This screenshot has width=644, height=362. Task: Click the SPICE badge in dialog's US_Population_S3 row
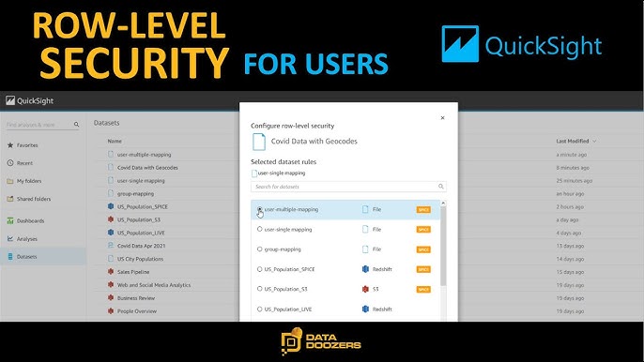coord(423,290)
